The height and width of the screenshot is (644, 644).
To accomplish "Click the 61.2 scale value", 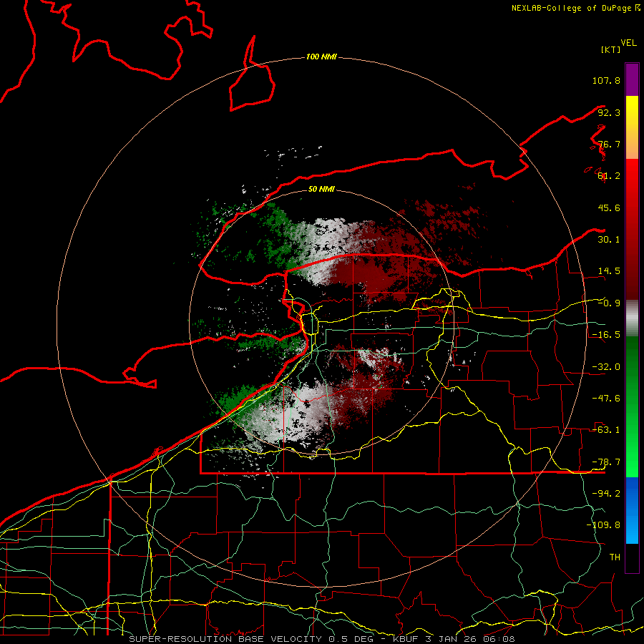I will (609, 176).
